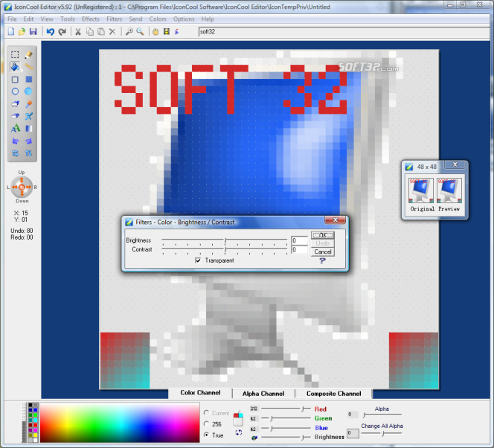The image size is (494, 448).
Task: Click the Green channel slider
Action: [x=286, y=418]
